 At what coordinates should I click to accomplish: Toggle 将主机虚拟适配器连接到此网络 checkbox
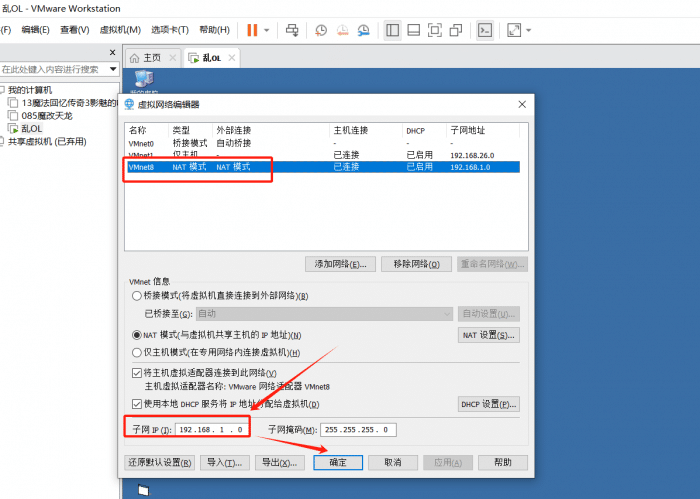pos(137,373)
